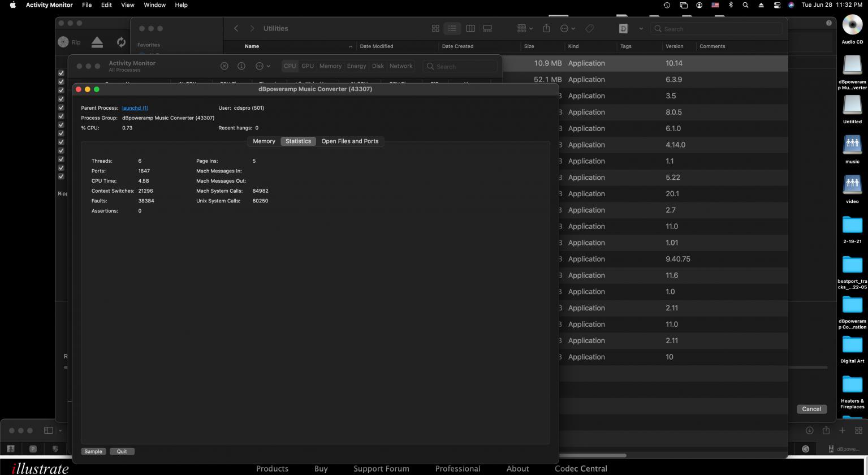This screenshot has width=868, height=475.
Task: Open the Finder action menu dropdown
Action: [x=567, y=28]
